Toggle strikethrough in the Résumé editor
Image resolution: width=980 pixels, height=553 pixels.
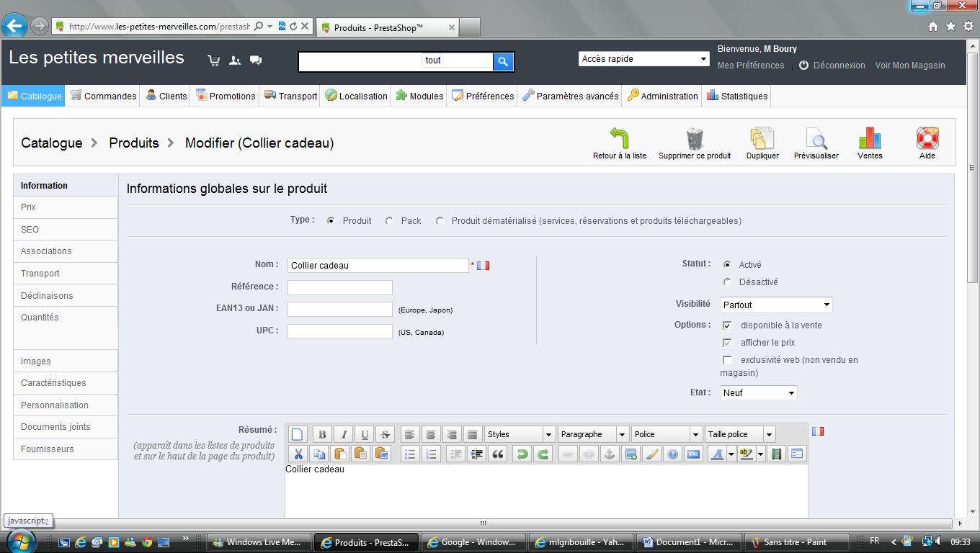[x=386, y=434]
